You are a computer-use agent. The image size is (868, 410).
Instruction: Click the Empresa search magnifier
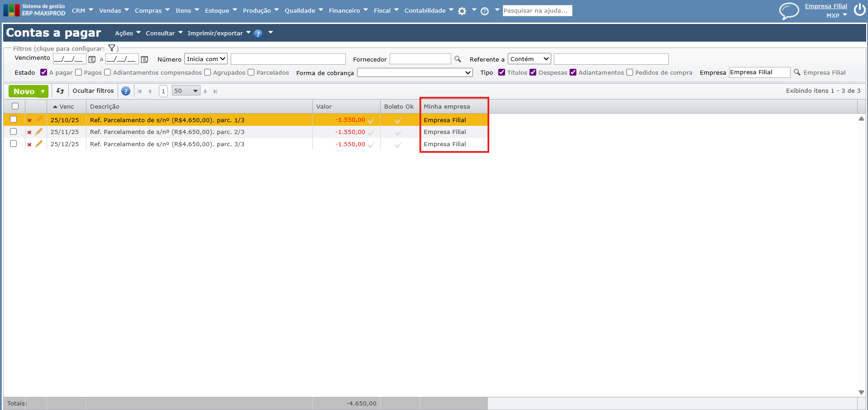(x=797, y=72)
